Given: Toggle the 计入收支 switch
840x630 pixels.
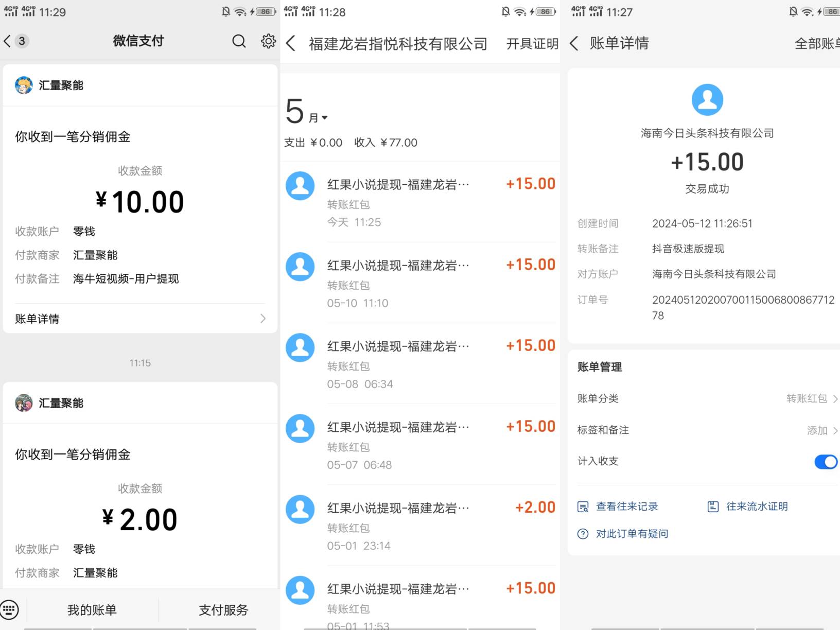Looking at the screenshot, I should [x=826, y=462].
